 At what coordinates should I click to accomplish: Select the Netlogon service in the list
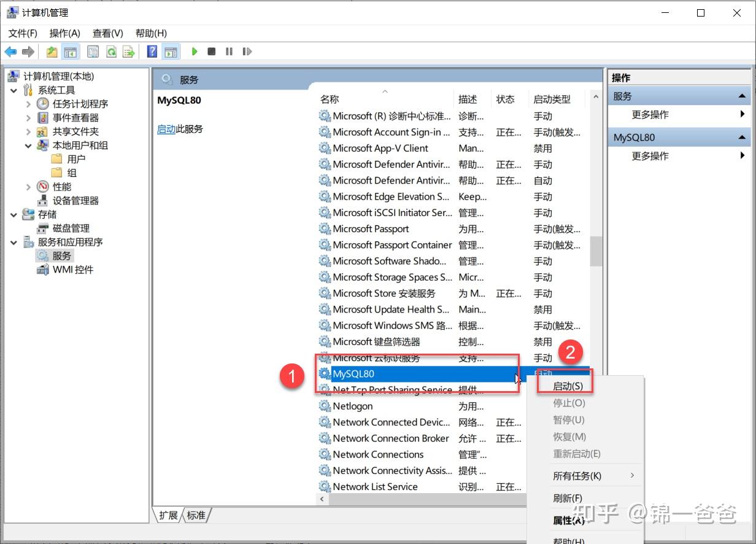tap(353, 406)
